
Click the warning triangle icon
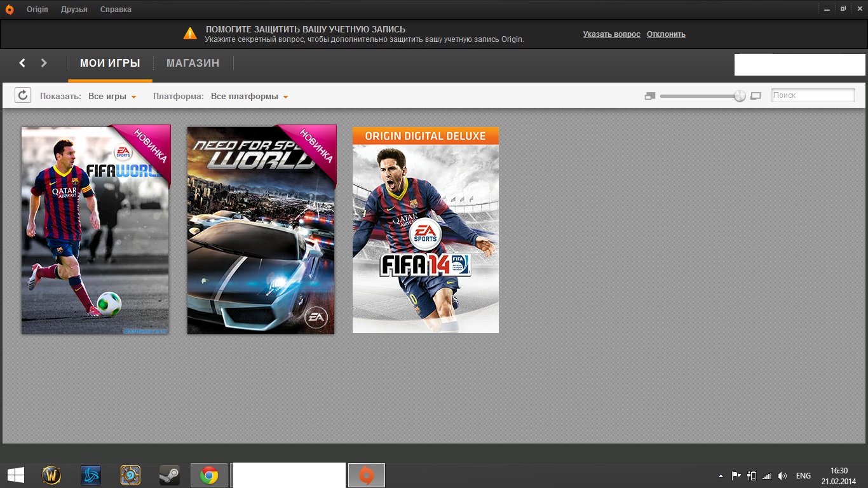[x=190, y=33]
